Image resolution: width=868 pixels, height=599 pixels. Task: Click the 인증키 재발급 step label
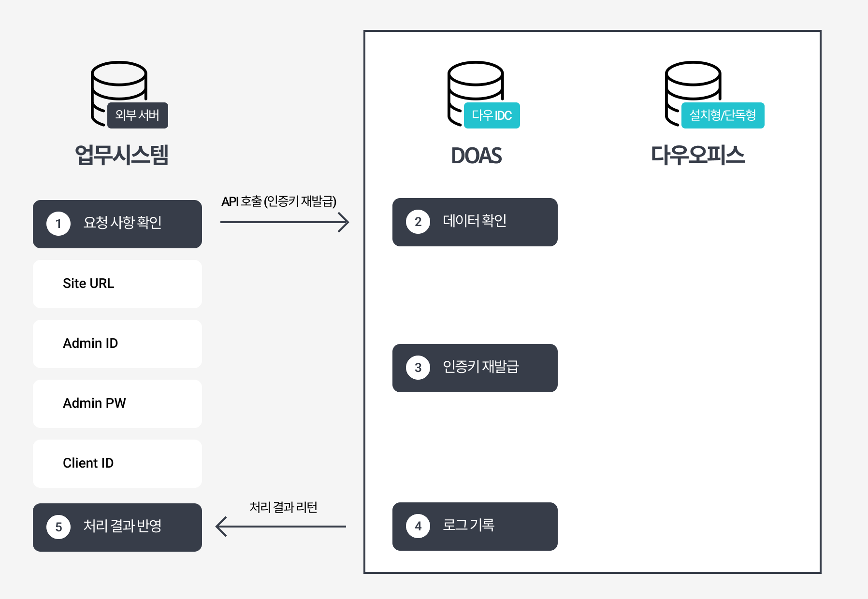coord(480,367)
